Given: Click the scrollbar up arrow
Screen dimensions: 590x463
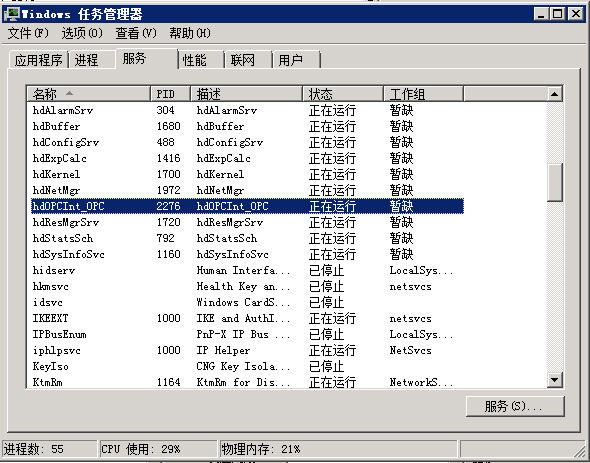Looking at the screenshot, I should click(554, 94).
